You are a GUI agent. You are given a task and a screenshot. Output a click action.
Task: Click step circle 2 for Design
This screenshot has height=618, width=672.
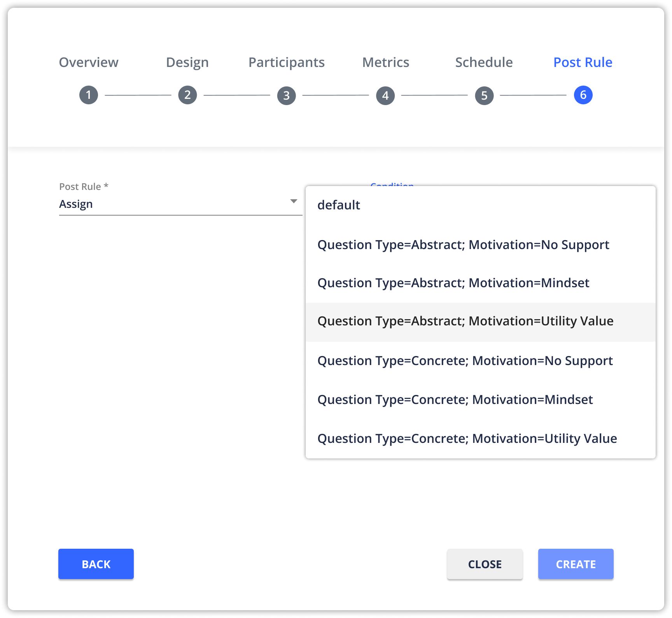click(x=187, y=95)
